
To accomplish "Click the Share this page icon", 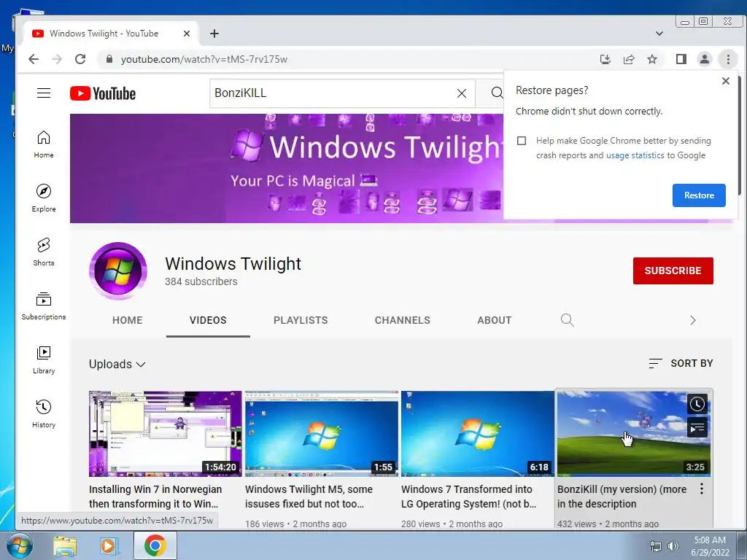I will pyautogui.click(x=629, y=59).
